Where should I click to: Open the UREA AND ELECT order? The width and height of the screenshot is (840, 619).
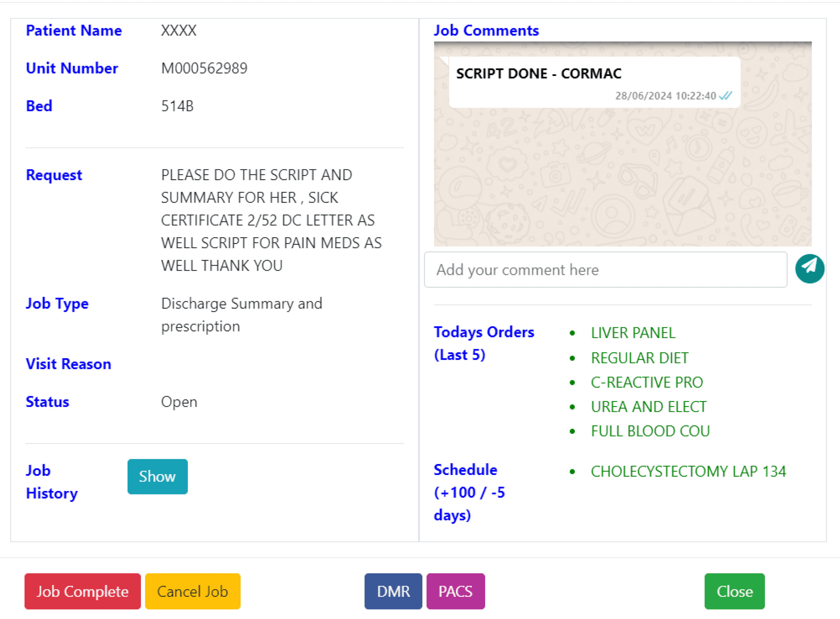tap(648, 406)
